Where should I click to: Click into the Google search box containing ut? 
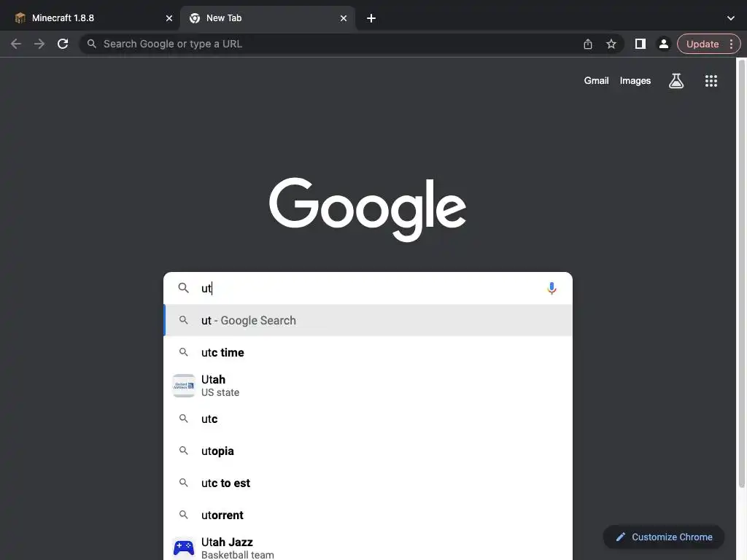pyautogui.click(x=368, y=288)
